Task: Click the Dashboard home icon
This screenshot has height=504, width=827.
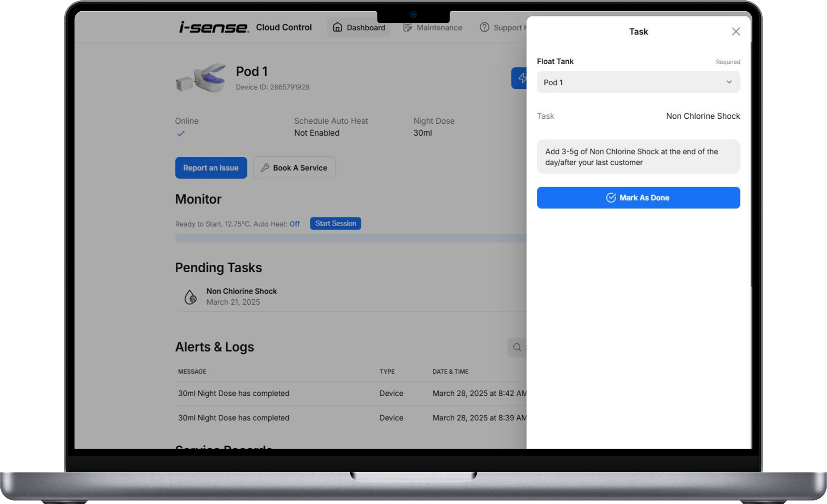Action: [337, 27]
